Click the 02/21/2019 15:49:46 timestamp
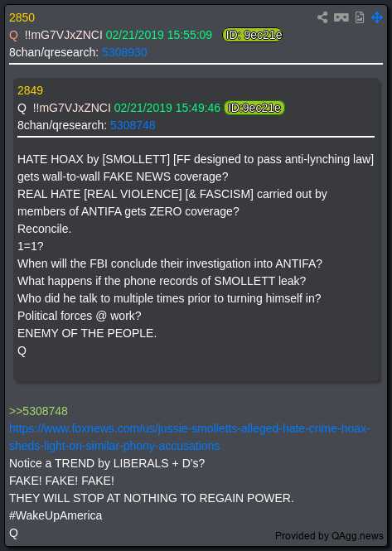This screenshot has height=551, width=392. (x=167, y=108)
